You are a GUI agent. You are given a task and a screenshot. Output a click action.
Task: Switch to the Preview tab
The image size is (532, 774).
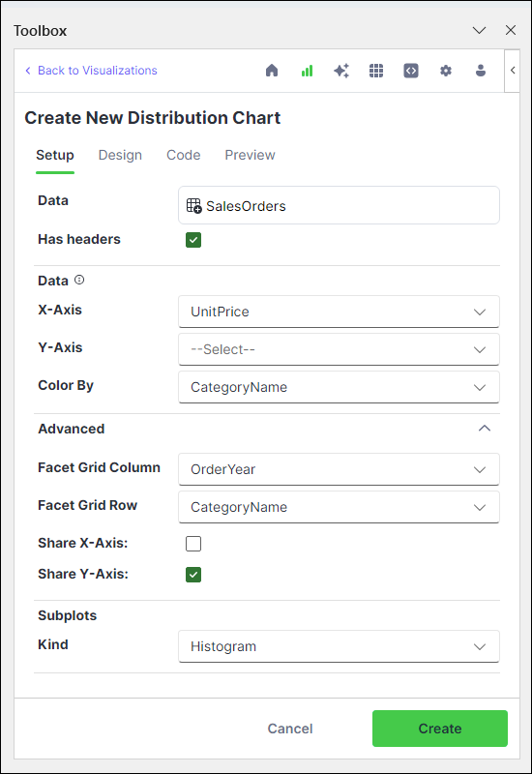pos(250,155)
